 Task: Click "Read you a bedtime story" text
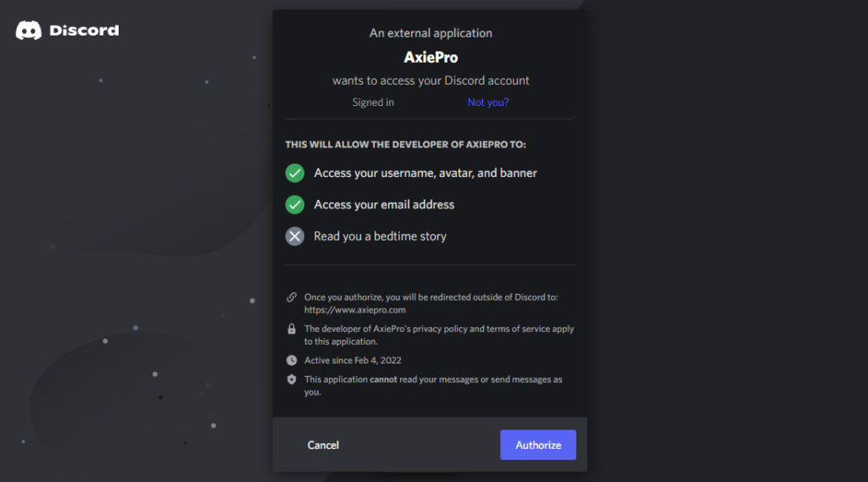380,236
